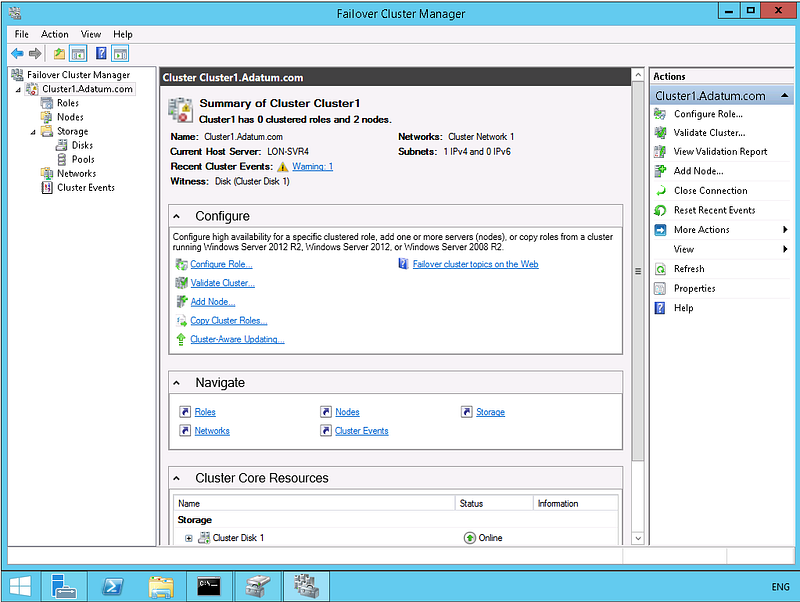Image resolution: width=800 pixels, height=602 pixels.
Task: Click the blue Help toolbar icon
Action: (101, 53)
